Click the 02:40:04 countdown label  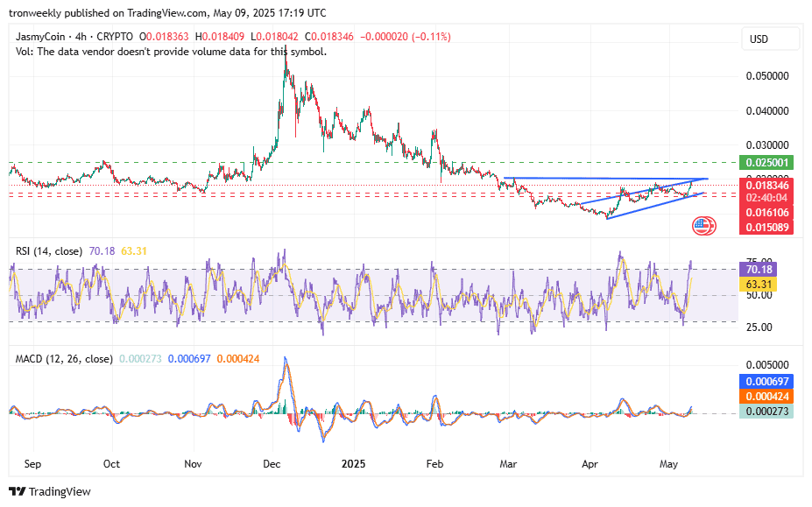[x=766, y=198]
